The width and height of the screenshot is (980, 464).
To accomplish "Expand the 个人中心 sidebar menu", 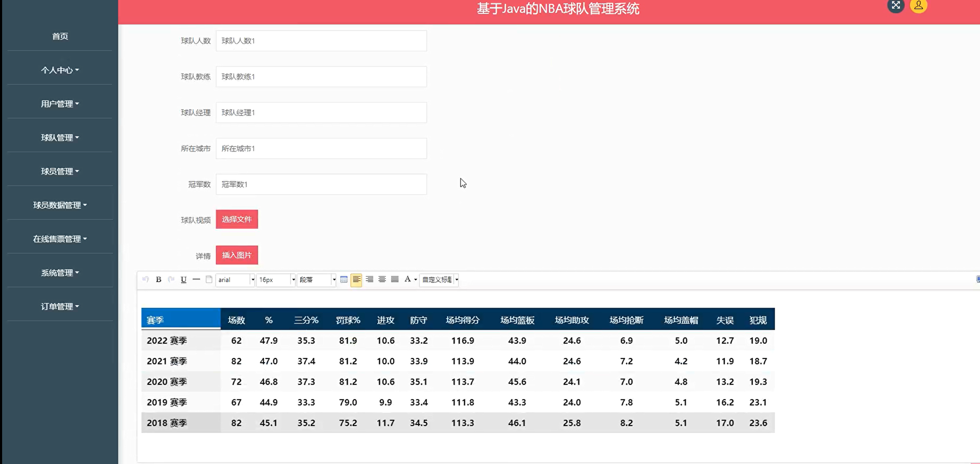I will [60, 70].
